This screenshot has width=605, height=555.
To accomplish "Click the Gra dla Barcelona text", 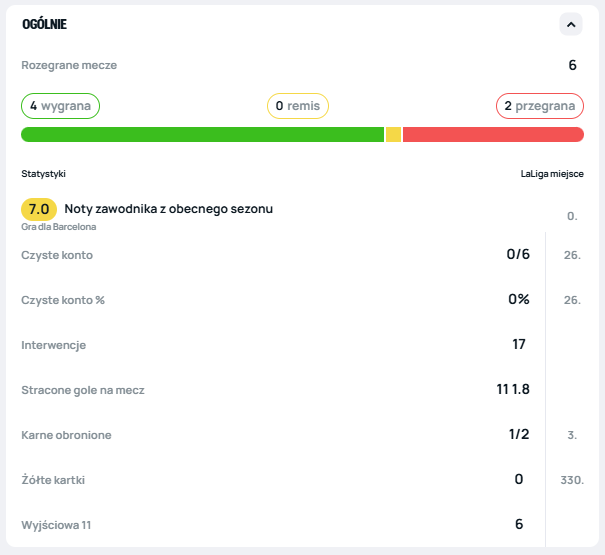I will coord(59,227).
